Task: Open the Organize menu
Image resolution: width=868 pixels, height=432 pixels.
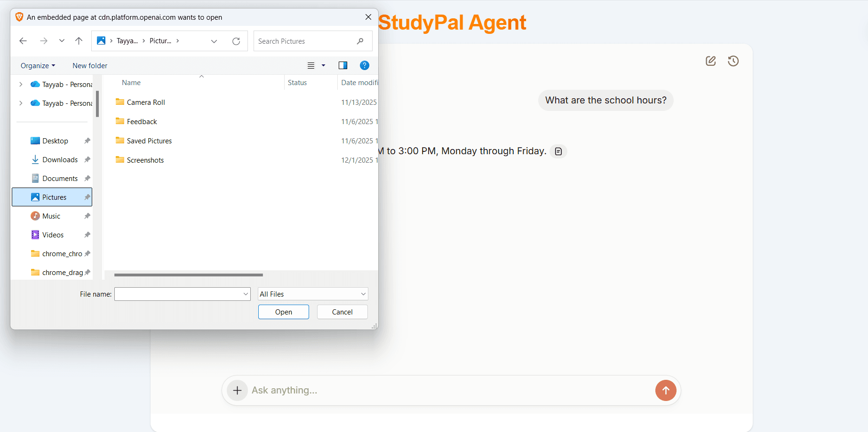Action: click(38, 66)
